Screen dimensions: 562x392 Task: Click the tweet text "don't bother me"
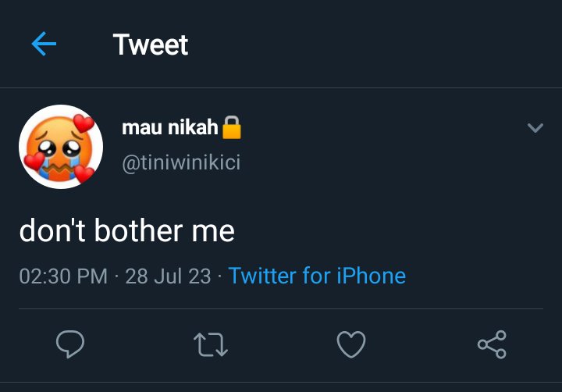[x=127, y=230]
